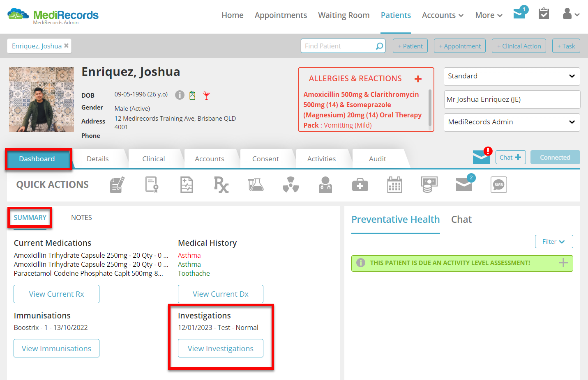The height and width of the screenshot is (380, 588).
Task: Open Waiting Room page
Action: pyautogui.click(x=344, y=15)
